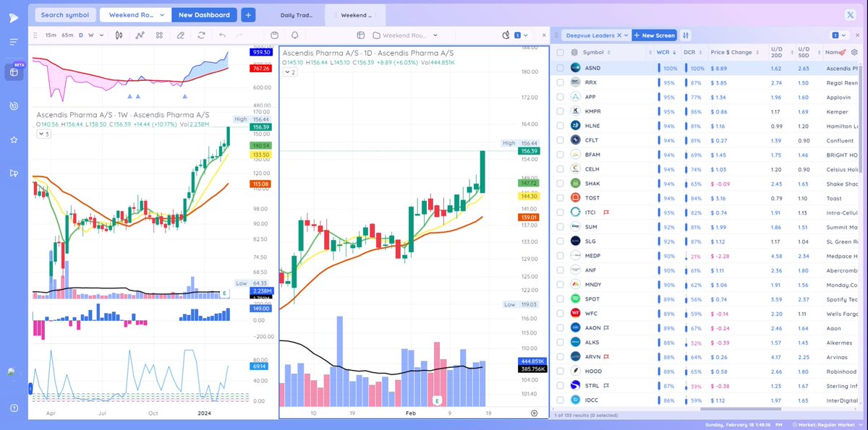868x430 pixels.
Task: Sort by the DCR column header
Action: click(x=690, y=52)
